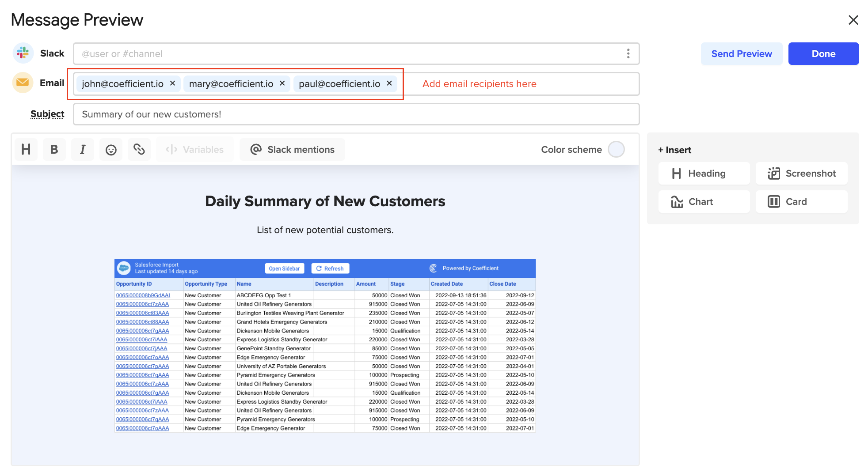This screenshot has height=476, width=868.
Task: Click 'List of new potential customers.' text
Action: 325,230
